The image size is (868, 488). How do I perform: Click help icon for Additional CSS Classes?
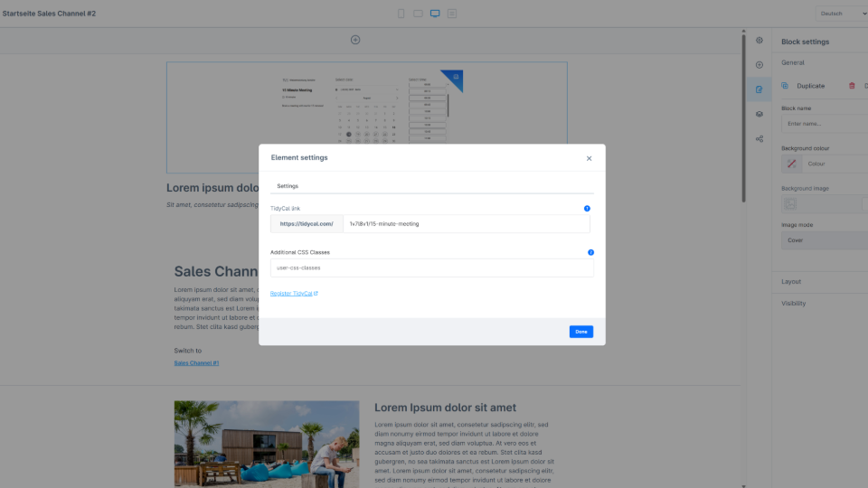click(590, 253)
